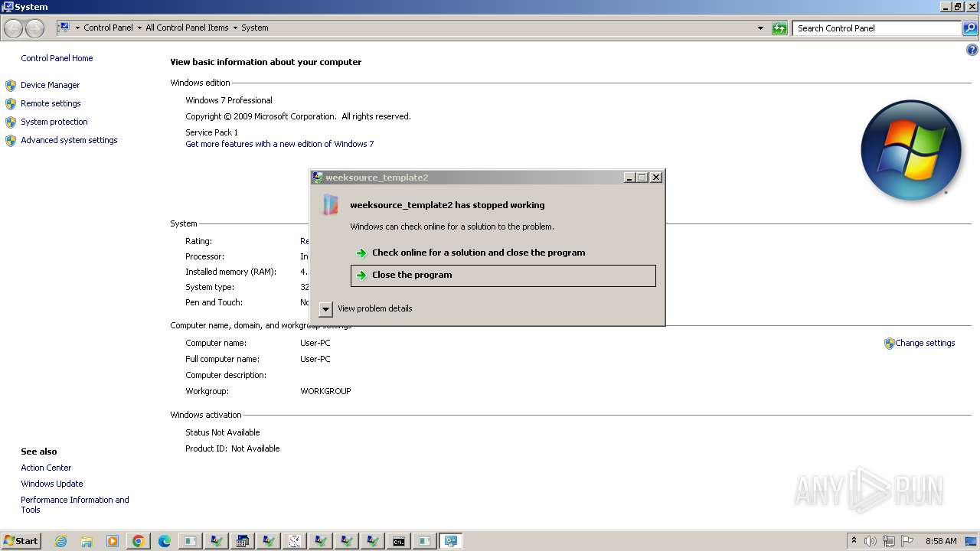Expand View problem details arrow
This screenshot has width=980, height=551.
pyautogui.click(x=326, y=309)
